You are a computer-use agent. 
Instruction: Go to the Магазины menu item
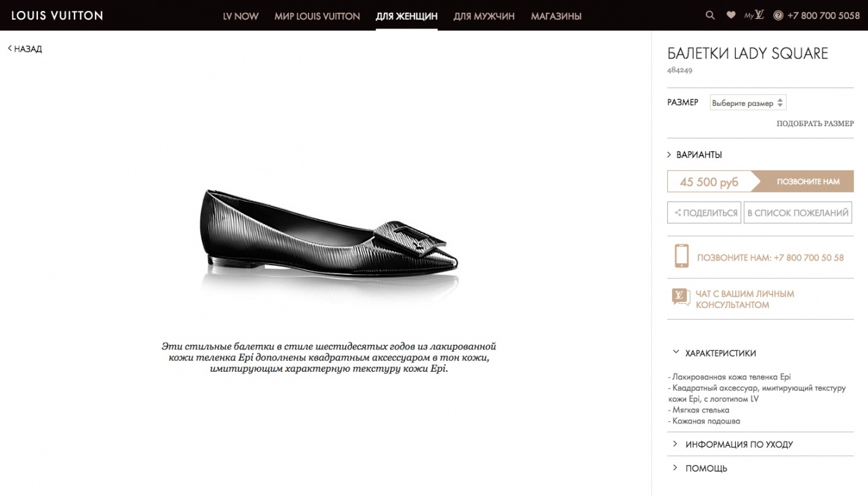556,16
